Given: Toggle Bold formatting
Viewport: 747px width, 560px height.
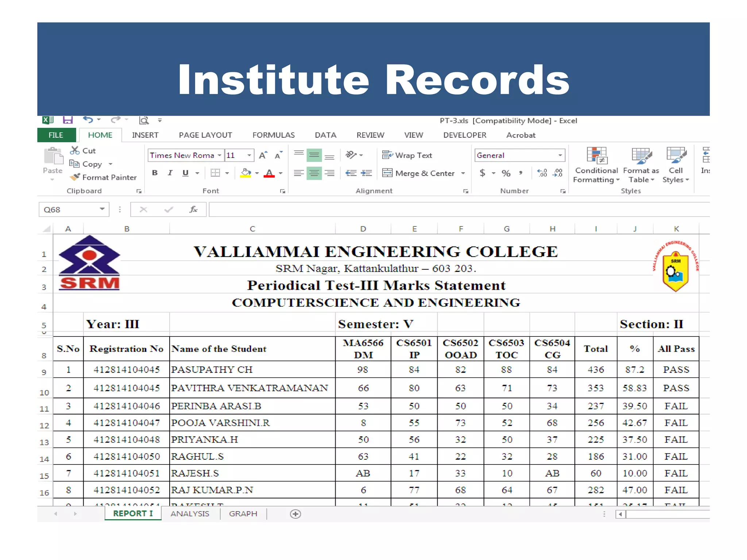Looking at the screenshot, I should [155, 173].
